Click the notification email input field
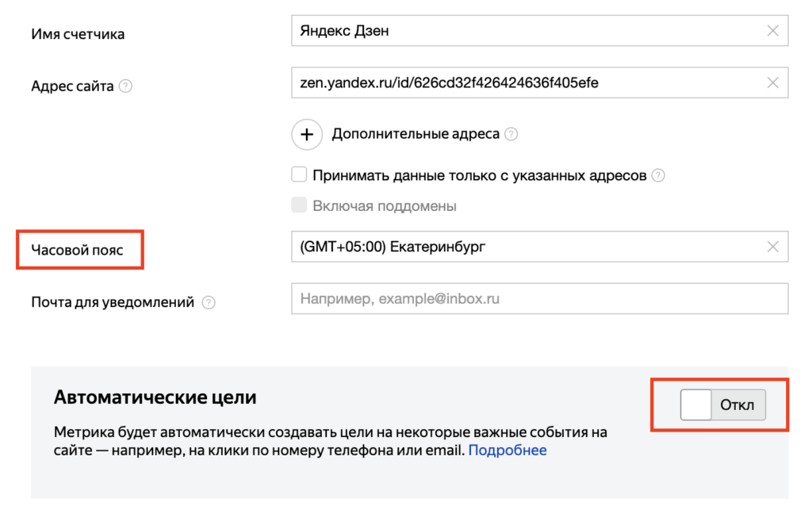 click(x=539, y=299)
